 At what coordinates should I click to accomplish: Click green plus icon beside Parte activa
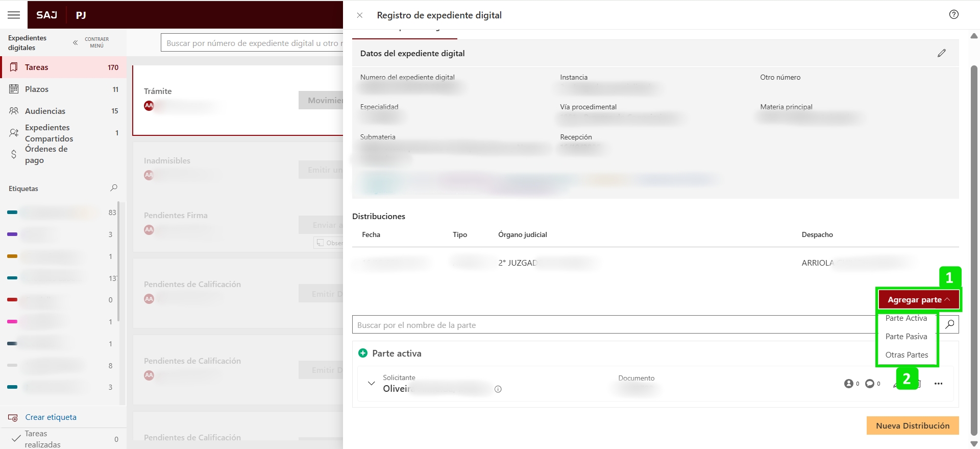tap(363, 353)
